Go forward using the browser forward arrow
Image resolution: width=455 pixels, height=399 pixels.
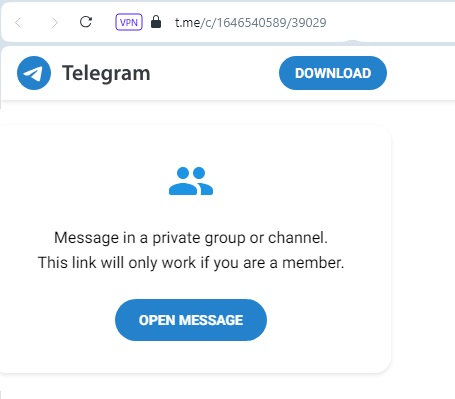click(54, 23)
